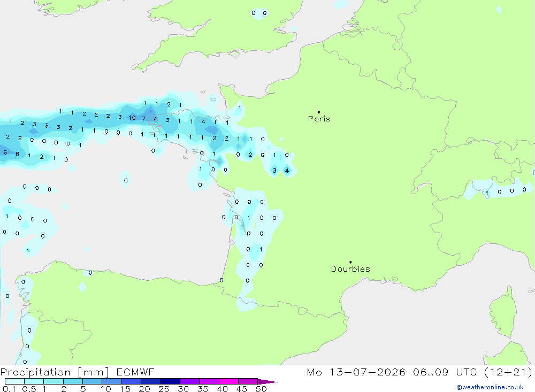
Task: Click the '7' precipitation value on the map
Action: coord(143,118)
